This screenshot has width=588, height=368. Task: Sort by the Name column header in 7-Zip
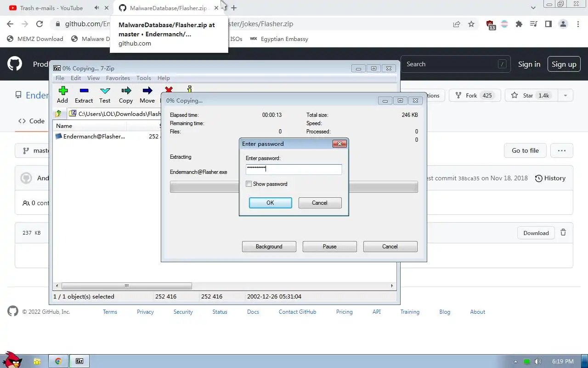pos(90,126)
